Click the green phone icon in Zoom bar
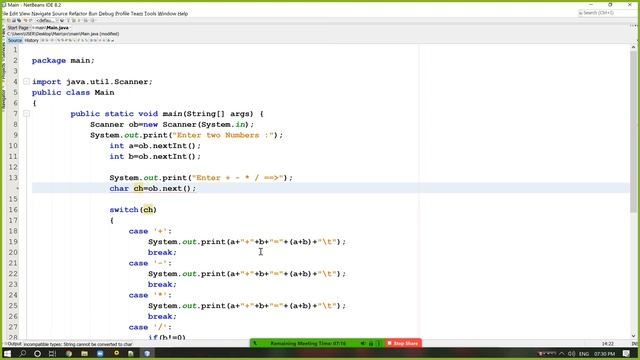640x360 pixels. (255, 344)
